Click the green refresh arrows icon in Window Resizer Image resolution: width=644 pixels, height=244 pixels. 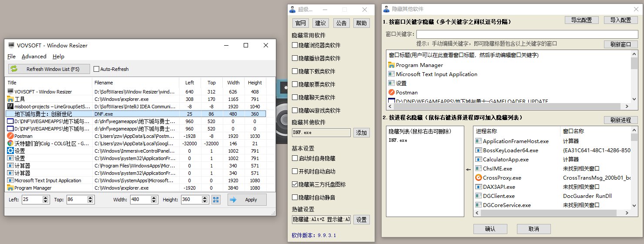14,69
